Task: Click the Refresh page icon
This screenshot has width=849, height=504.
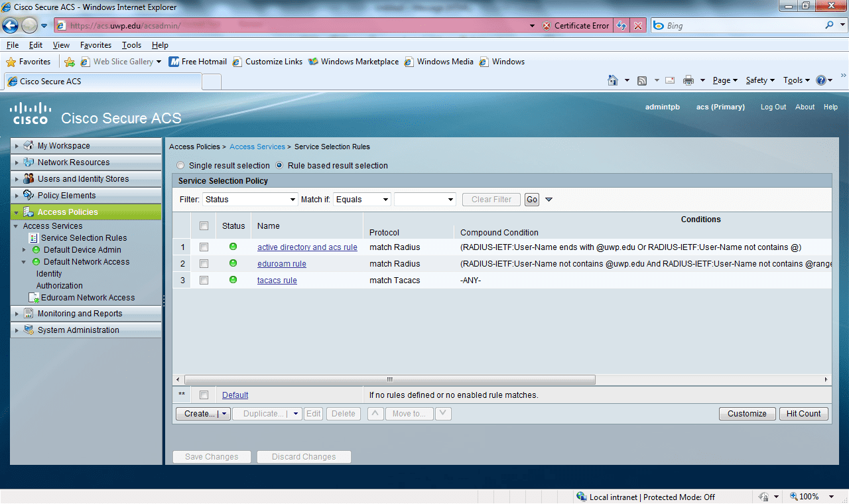Action: [621, 26]
